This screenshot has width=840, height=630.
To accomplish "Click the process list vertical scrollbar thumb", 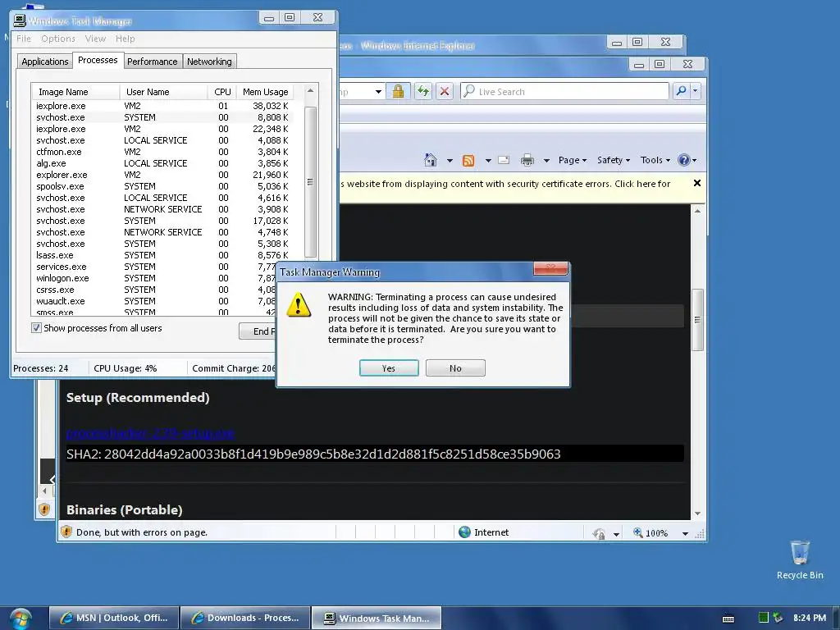I will click(310, 182).
